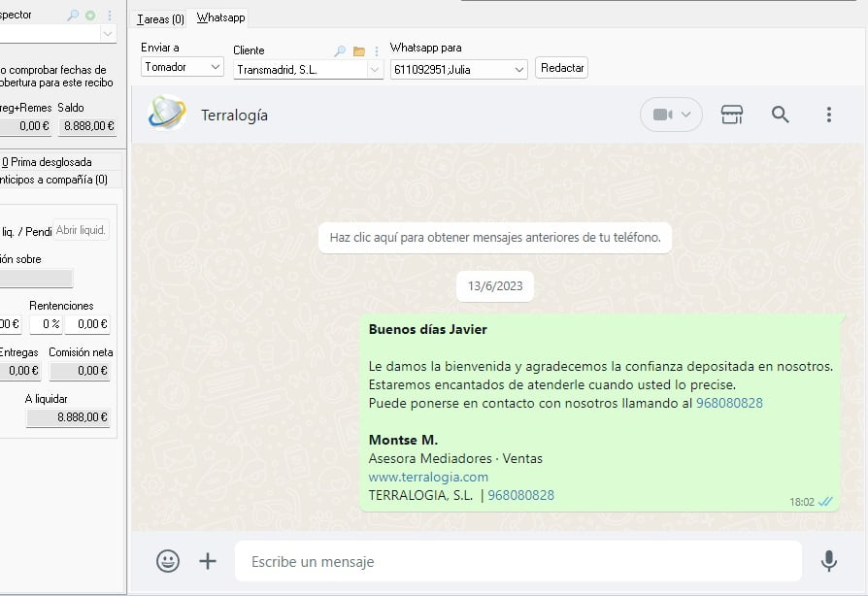868x596 pixels.
Task: Click the Terralogía chat title
Action: [234, 116]
